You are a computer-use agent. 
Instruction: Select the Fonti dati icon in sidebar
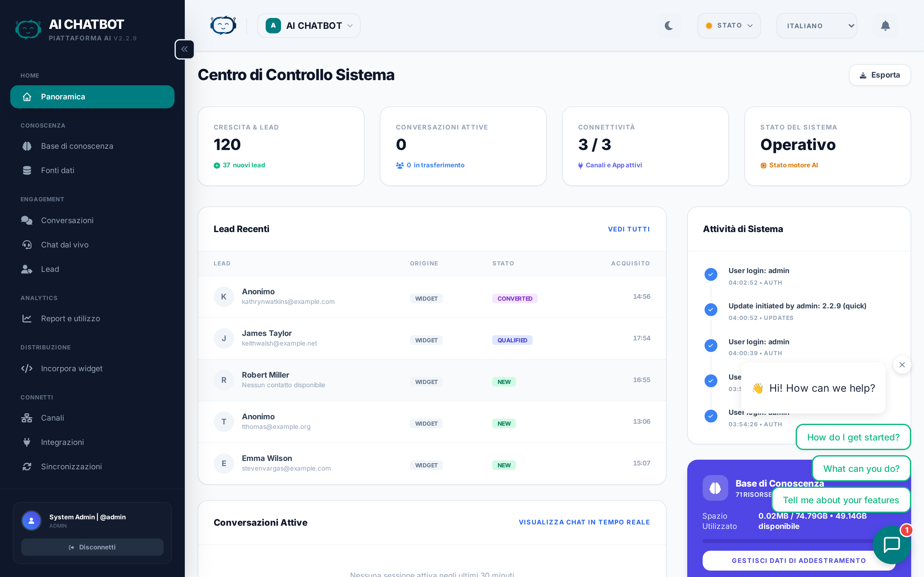(27, 170)
